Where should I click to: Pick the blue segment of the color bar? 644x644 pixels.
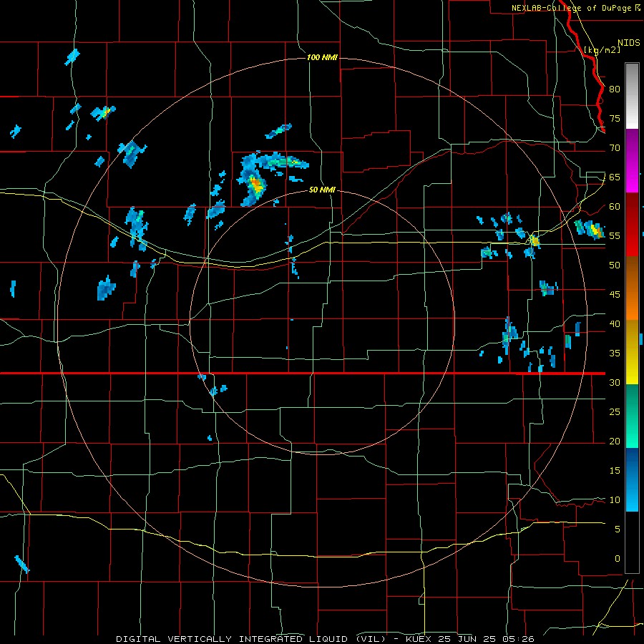click(x=632, y=479)
